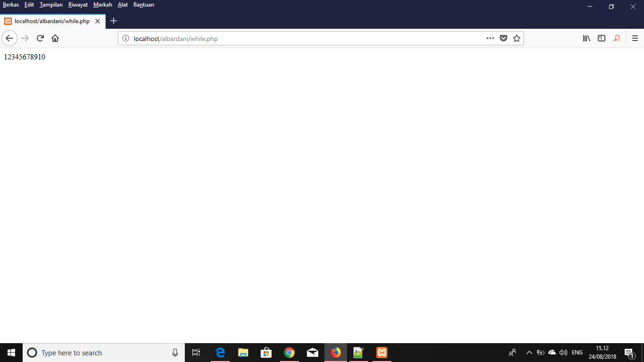Open the volume control in tray
644x362 pixels.
pyautogui.click(x=563, y=353)
